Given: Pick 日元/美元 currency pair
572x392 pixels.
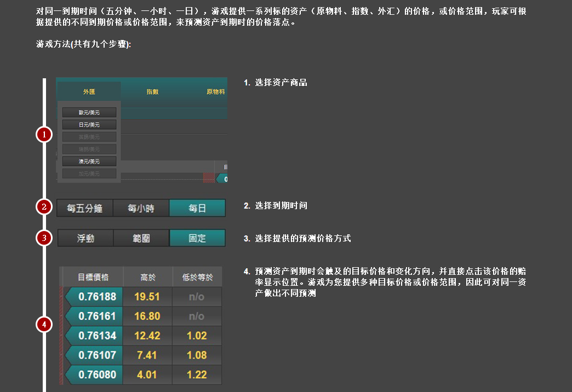Looking at the screenshot, I should point(89,125).
